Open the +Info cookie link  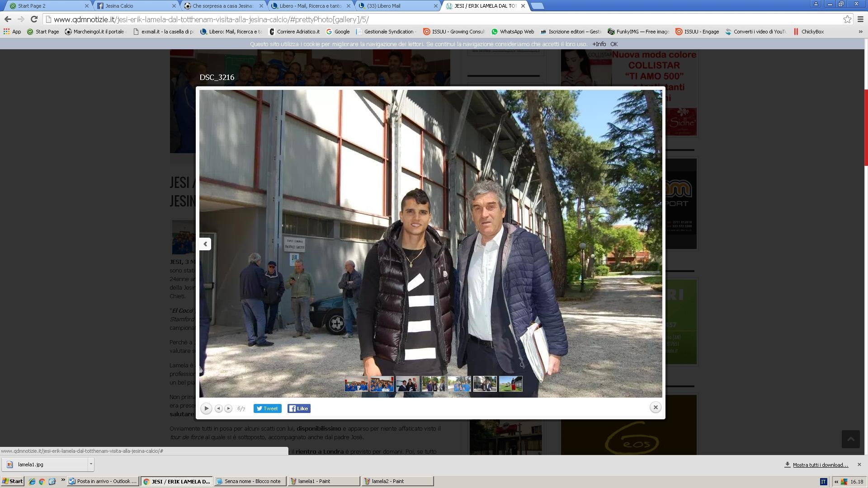pyautogui.click(x=599, y=44)
